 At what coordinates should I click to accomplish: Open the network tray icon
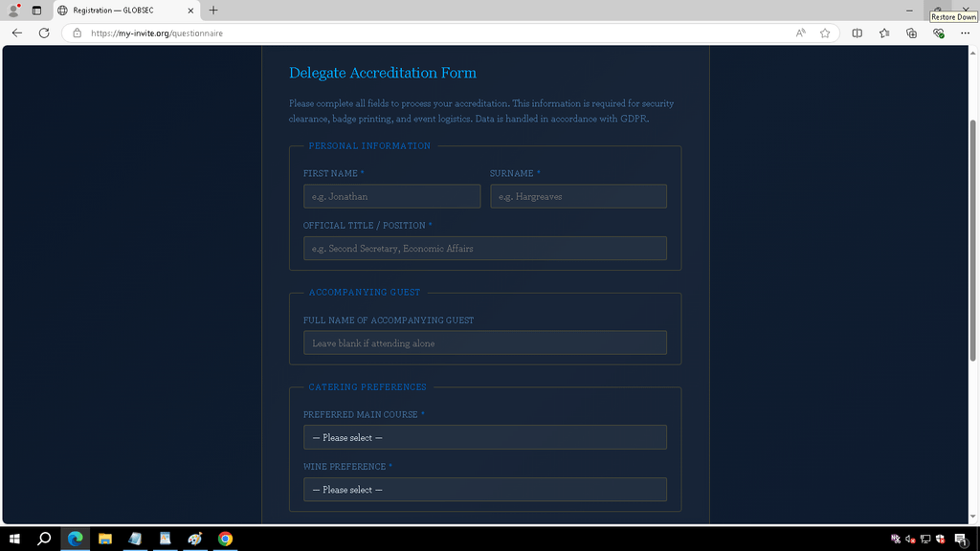coord(925,540)
